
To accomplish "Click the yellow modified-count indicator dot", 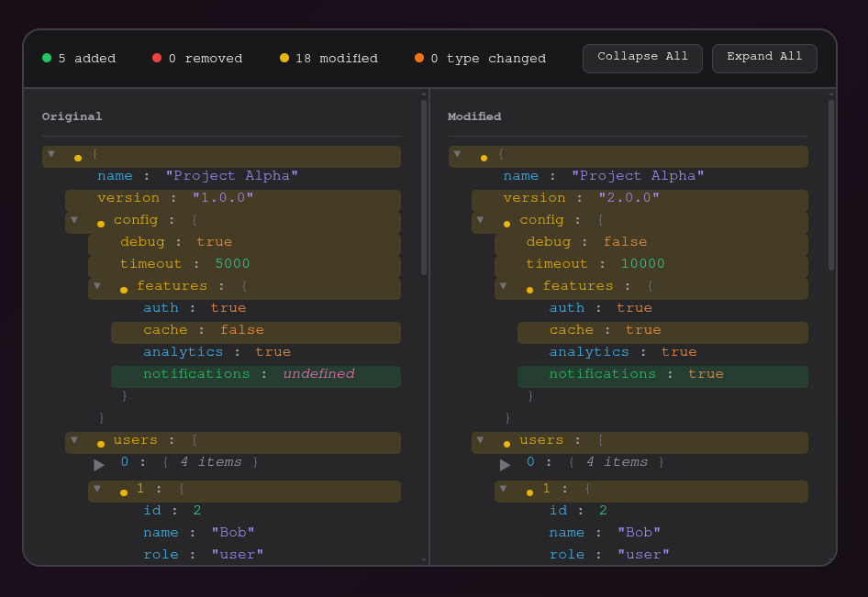I will pyautogui.click(x=284, y=58).
